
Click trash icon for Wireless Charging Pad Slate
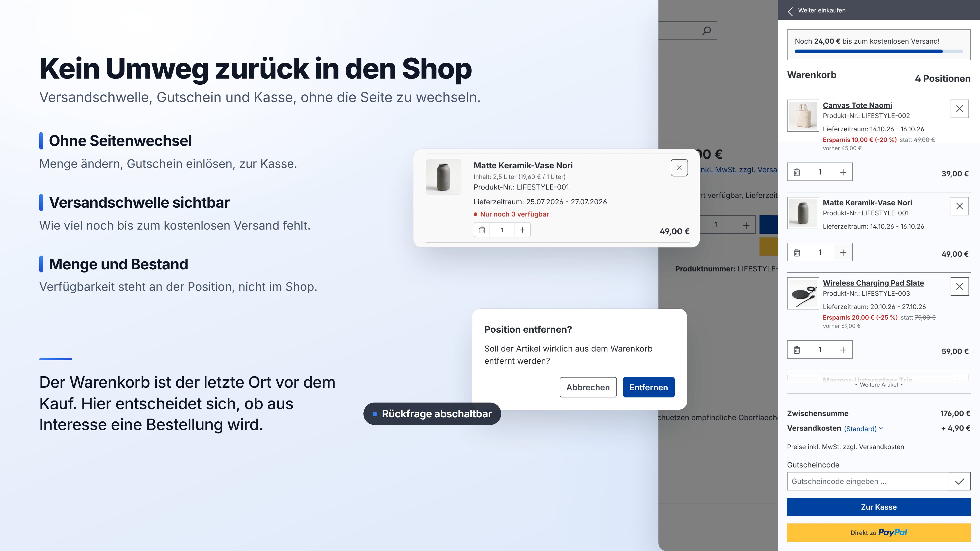pyautogui.click(x=797, y=350)
